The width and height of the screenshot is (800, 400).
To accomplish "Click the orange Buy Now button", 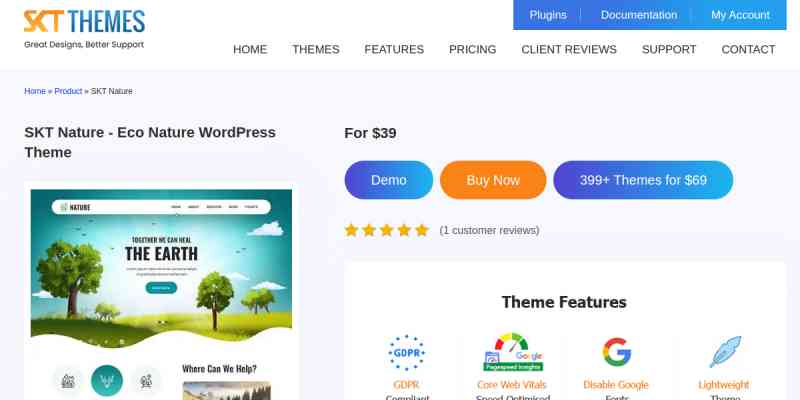I will point(493,180).
